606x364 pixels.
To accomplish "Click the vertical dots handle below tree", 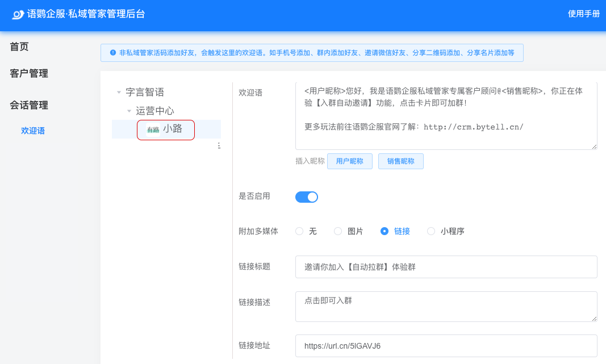I will point(219,146).
